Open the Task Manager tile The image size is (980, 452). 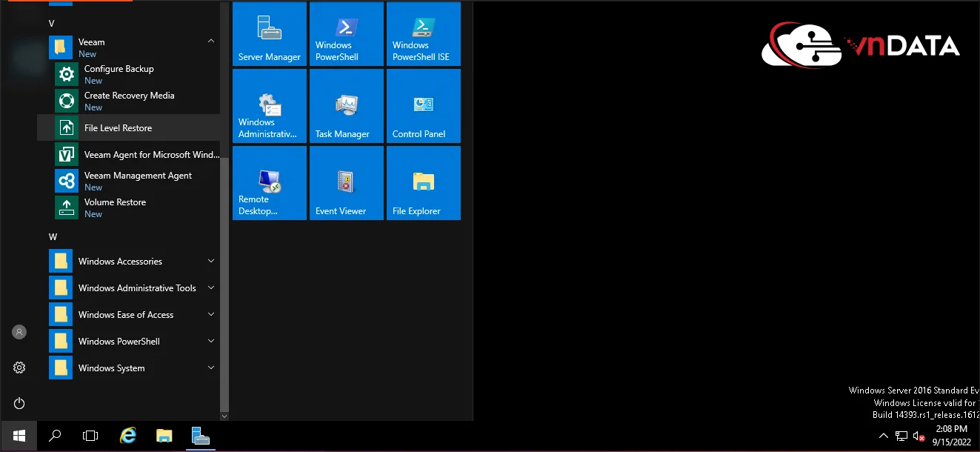[x=347, y=106]
